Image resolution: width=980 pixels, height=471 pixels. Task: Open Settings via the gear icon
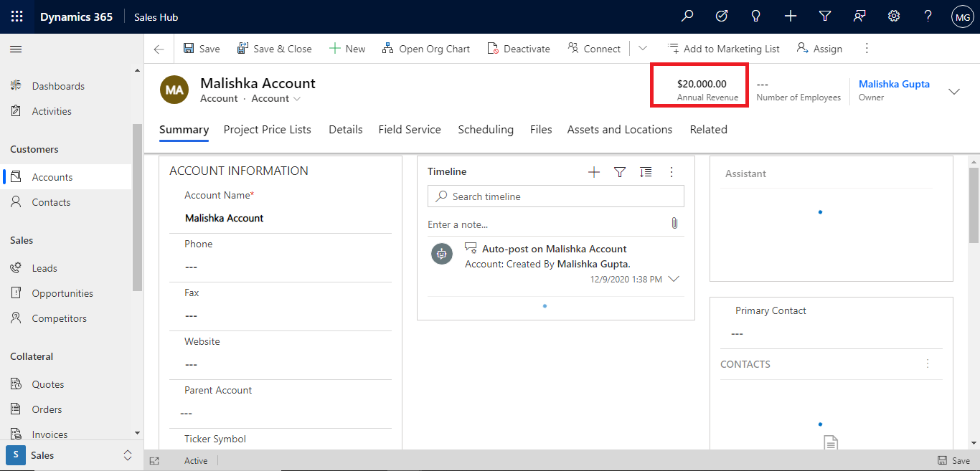tap(893, 16)
